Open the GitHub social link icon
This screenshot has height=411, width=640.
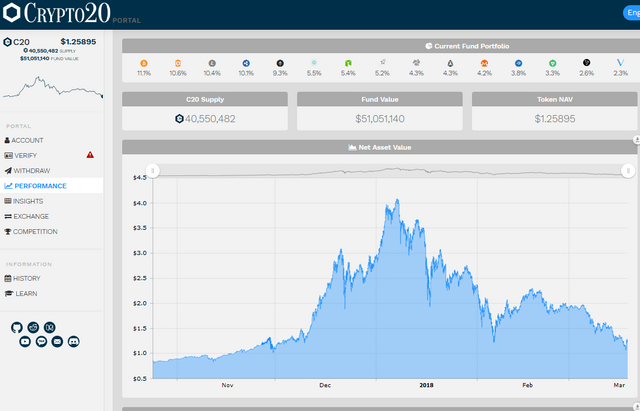[x=17, y=327]
